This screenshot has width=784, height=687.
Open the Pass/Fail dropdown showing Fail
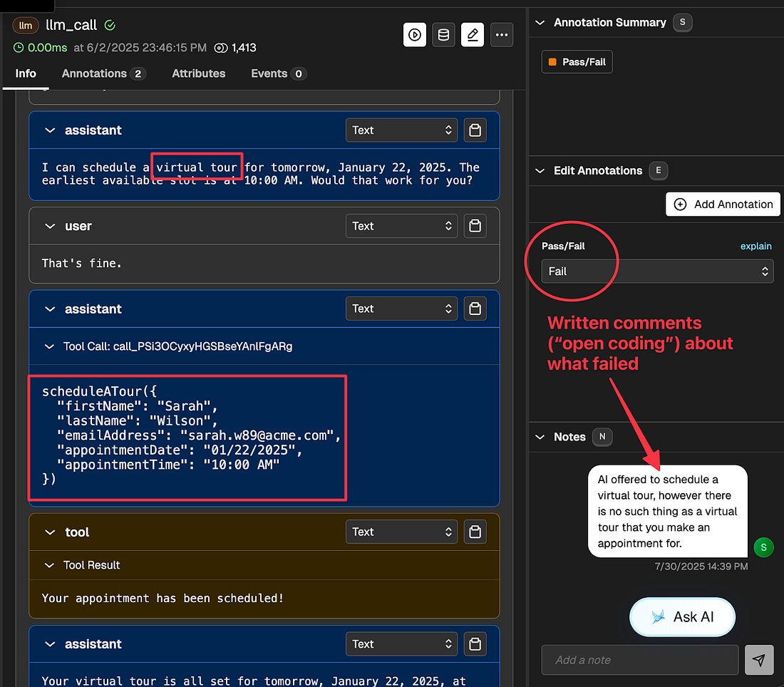point(658,271)
